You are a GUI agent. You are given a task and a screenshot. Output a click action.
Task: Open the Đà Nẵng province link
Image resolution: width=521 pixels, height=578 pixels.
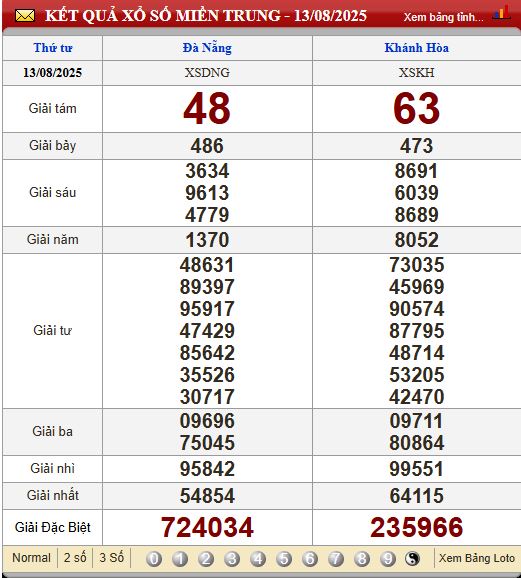pos(207,48)
